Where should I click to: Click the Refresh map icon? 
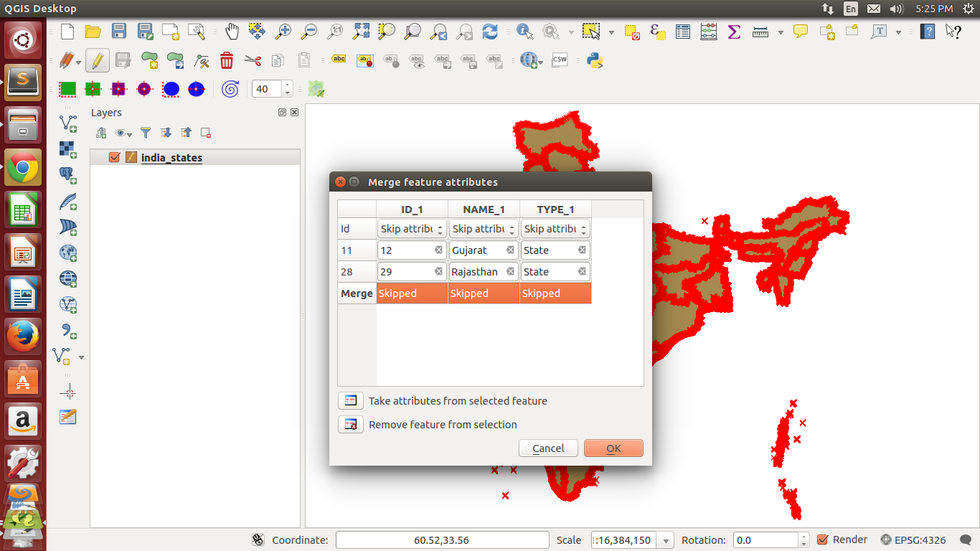tap(490, 31)
